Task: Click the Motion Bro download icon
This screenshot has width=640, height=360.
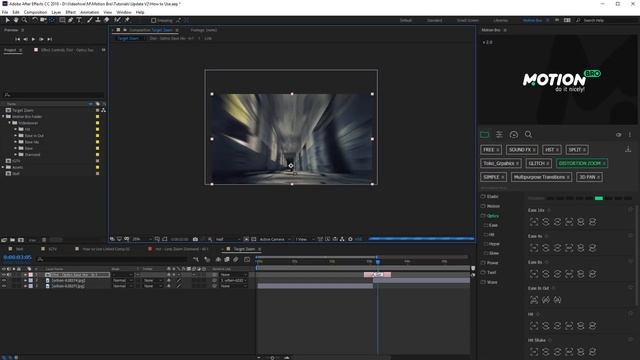Action: [628, 150]
